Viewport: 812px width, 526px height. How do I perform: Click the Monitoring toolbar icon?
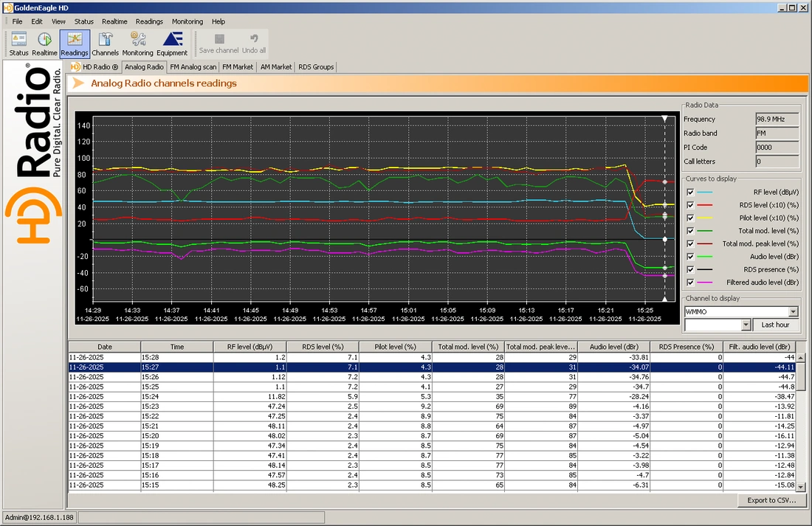click(137, 44)
